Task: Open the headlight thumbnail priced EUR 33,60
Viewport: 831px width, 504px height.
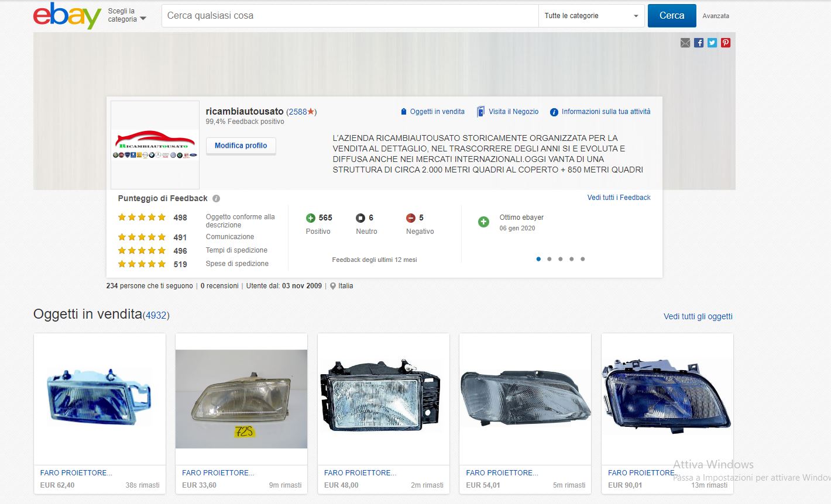Action: 241,399
